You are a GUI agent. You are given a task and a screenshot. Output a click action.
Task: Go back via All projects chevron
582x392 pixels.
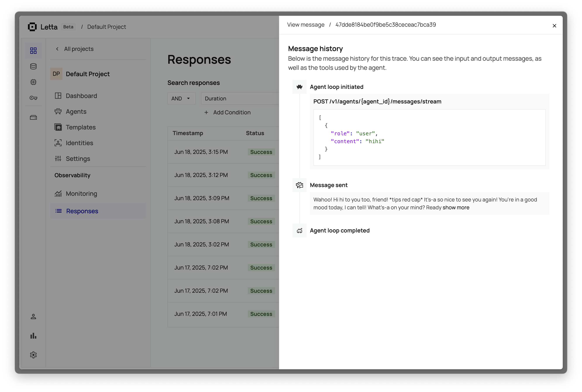click(x=57, y=49)
